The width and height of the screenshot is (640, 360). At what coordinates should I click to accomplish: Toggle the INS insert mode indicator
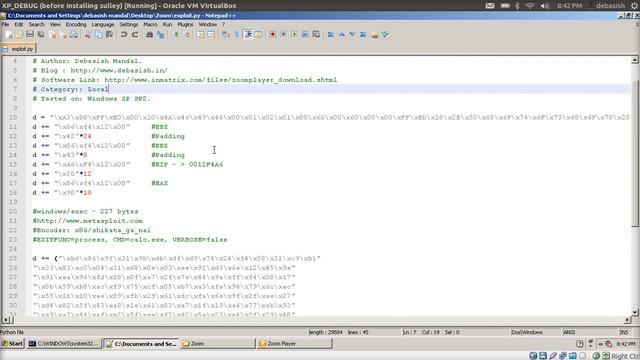coord(624,332)
